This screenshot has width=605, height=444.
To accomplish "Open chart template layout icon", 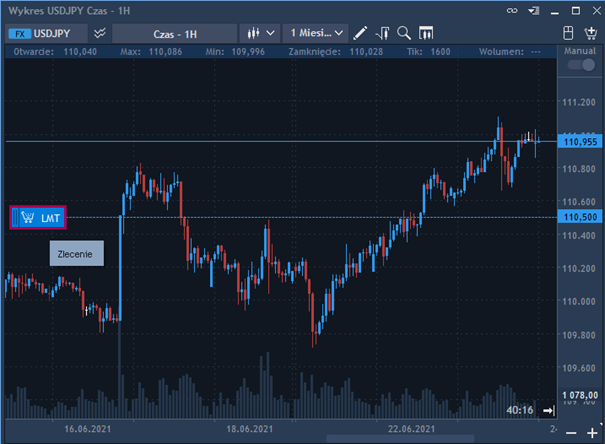I will pyautogui.click(x=426, y=32).
